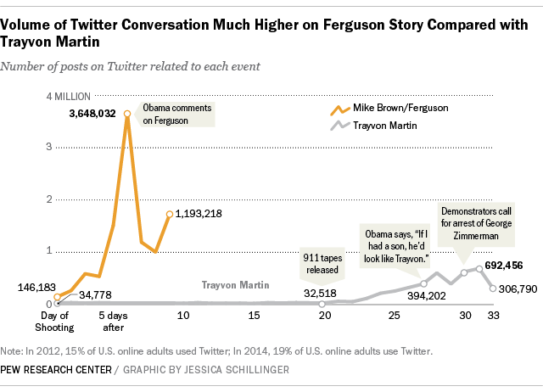Click the gray Trayvon Martin legend line icon
Image resolution: width=543 pixels, height=392 pixels.
(x=341, y=126)
